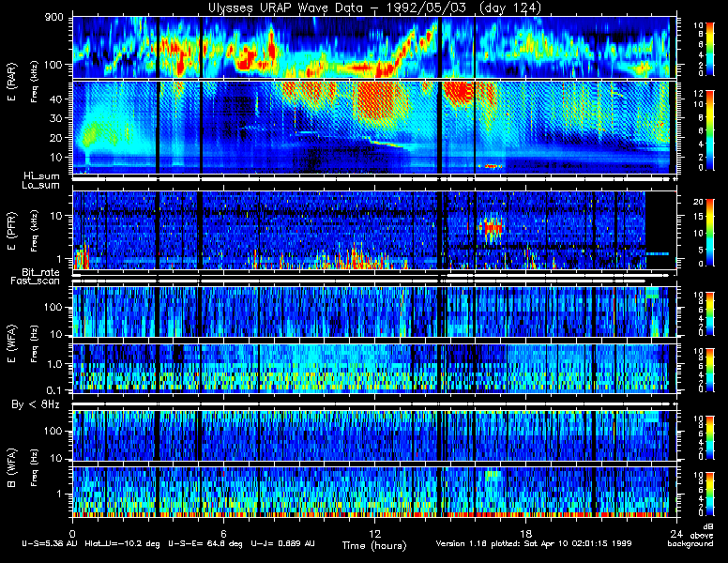Click the '40' kHz tick label
Image resolution: width=728 pixels, height=563 pixels.
tap(56, 99)
